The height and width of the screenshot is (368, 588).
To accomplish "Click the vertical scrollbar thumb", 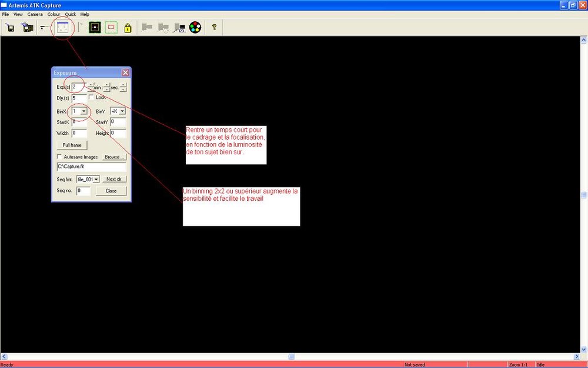I will click(584, 195).
